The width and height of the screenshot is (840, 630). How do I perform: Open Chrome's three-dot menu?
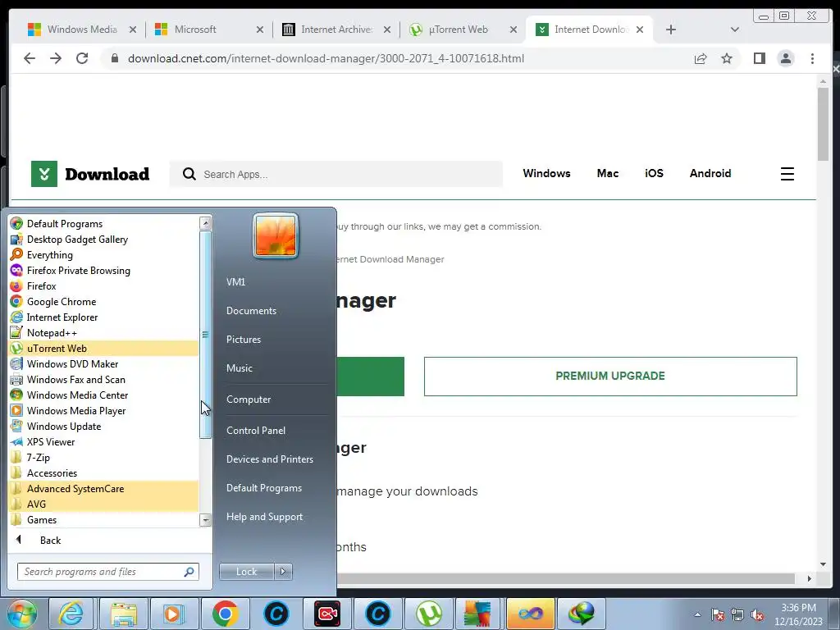coord(812,58)
